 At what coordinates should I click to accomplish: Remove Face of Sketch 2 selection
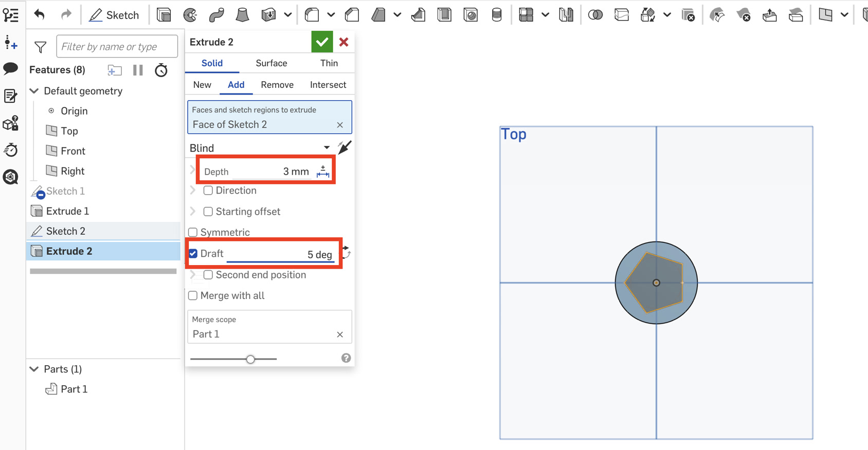(340, 125)
